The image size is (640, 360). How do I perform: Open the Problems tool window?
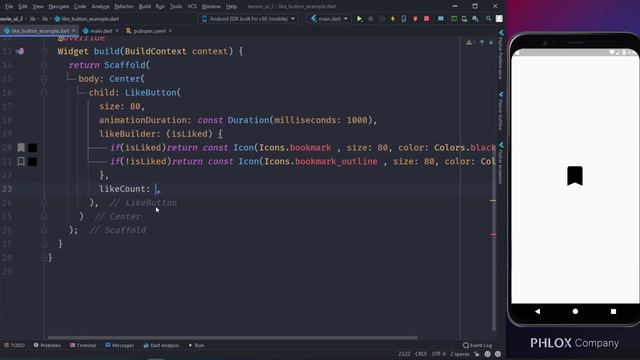coord(47,345)
